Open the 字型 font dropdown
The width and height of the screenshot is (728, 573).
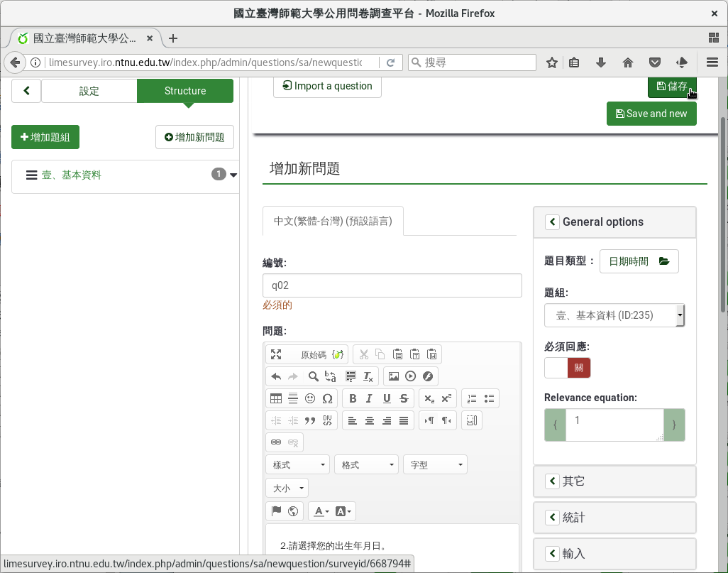(x=436, y=465)
